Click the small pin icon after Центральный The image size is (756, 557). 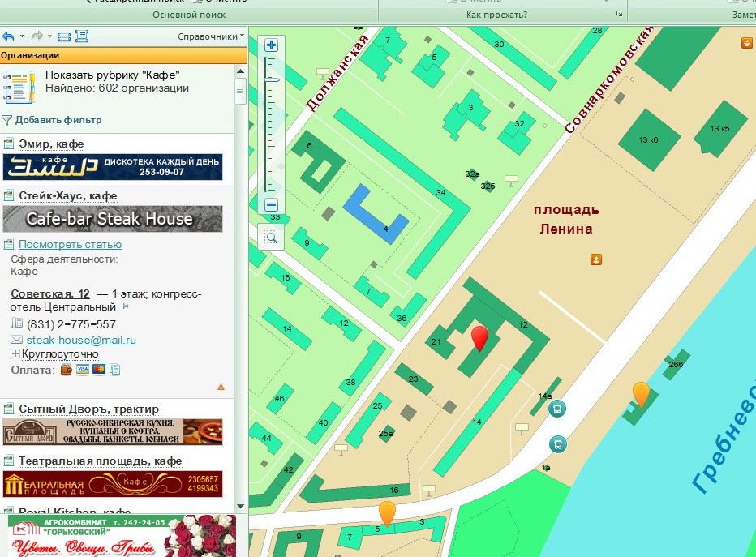tap(124, 306)
